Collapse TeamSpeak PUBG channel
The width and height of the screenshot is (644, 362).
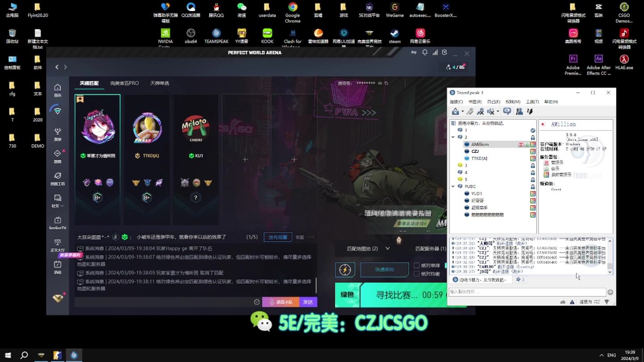click(x=453, y=186)
